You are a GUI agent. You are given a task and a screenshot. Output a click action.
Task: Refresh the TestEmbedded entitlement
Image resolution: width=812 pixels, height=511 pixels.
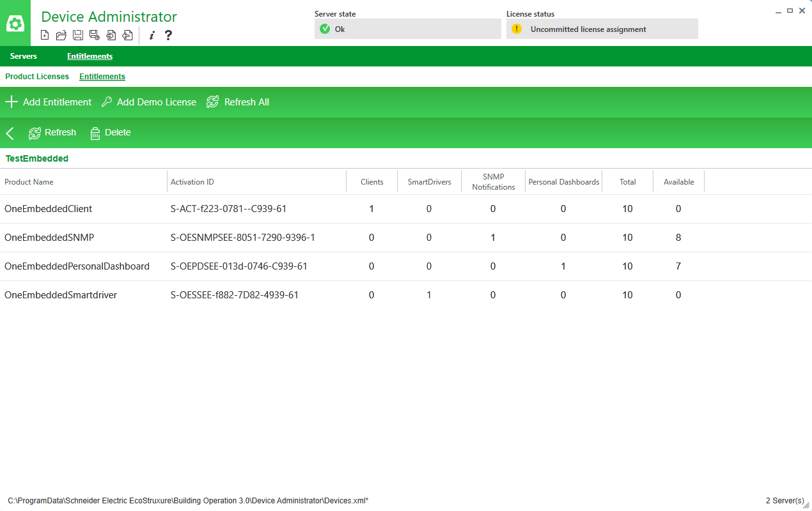[52, 133]
